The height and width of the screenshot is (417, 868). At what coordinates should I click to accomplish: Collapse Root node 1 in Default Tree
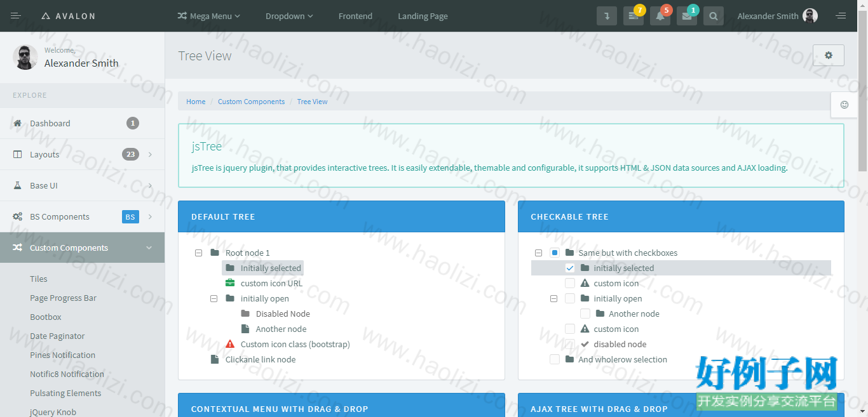(x=198, y=253)
